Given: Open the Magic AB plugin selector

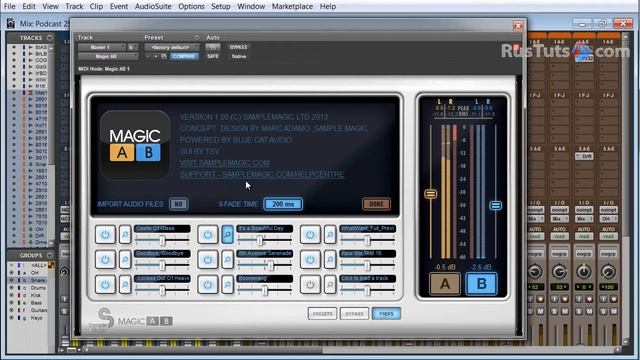Looking at the screenshot, I should (x=108, y=56).
